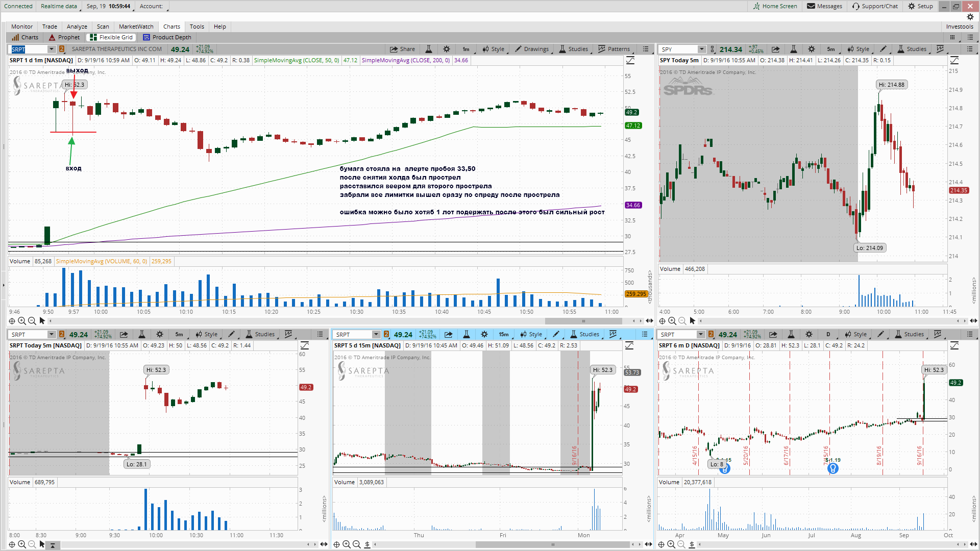Open Edit Studies flask in SRPT 1m chart

click(429, 49)
